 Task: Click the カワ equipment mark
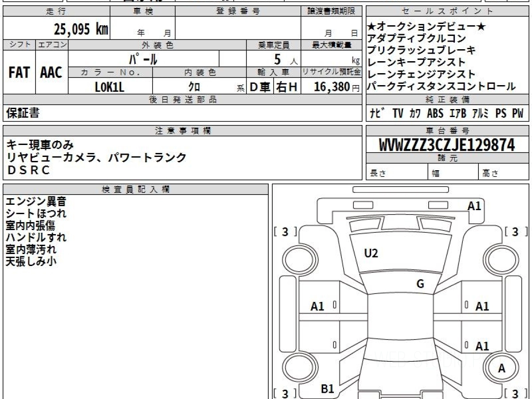[415, 113]
